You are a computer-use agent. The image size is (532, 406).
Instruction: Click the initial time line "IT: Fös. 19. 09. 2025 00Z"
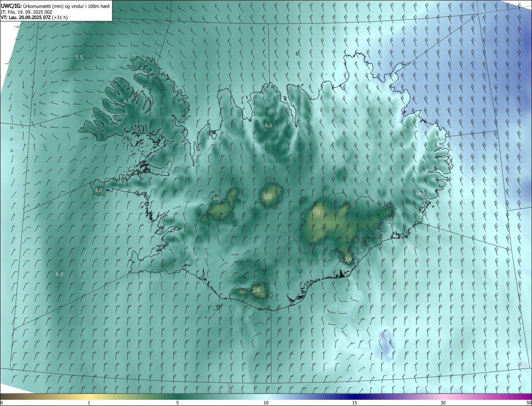point(26,12)
